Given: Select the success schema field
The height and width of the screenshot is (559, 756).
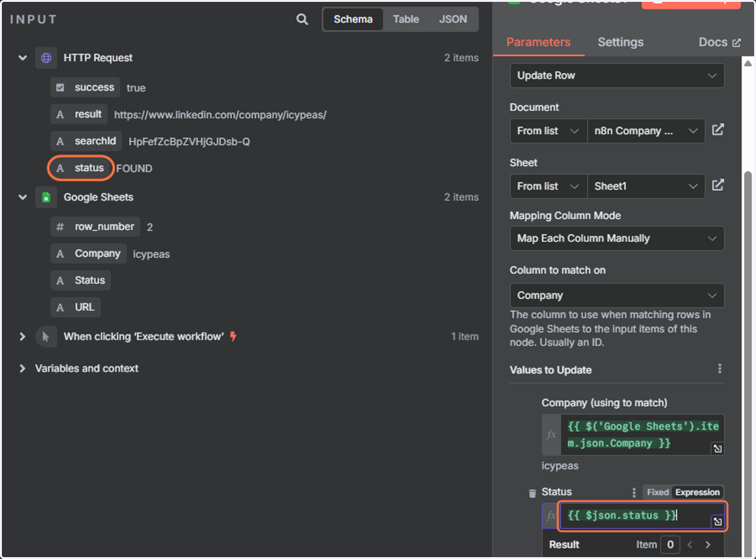Looking at the screenshot, I should point(86,88).
